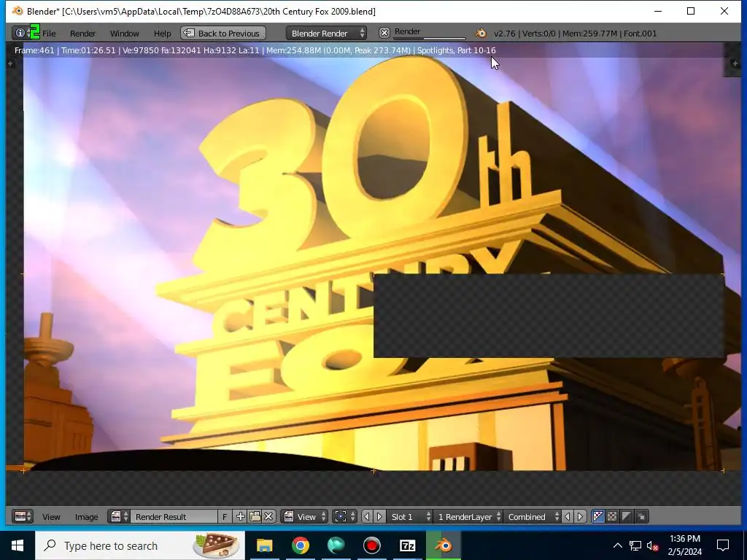The height and width of the screenshot is (560, 747).
Task: Click the Blender taskbar icon
Action: pos(444,545)
